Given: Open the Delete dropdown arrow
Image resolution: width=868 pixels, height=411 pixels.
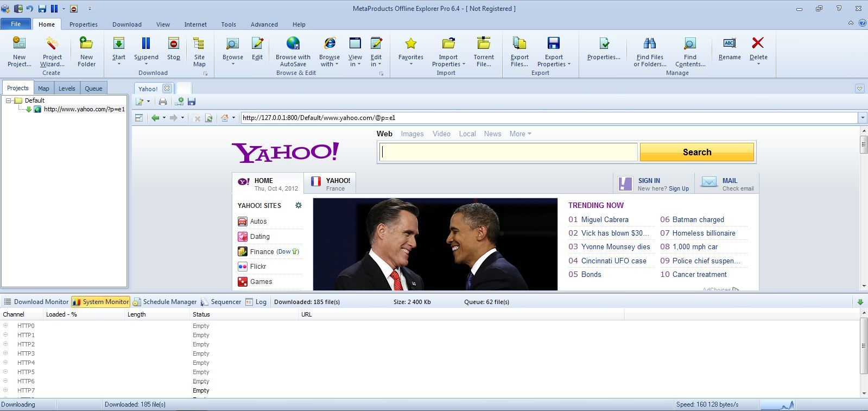Looking at the screenshot, I should click(758, 64).
